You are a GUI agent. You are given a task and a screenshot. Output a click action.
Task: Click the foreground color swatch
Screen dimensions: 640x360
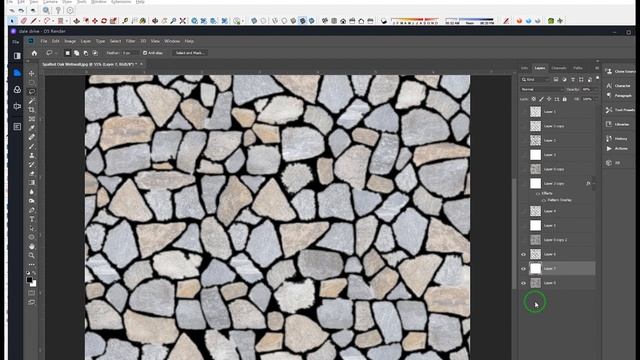[x=29, y=280]
